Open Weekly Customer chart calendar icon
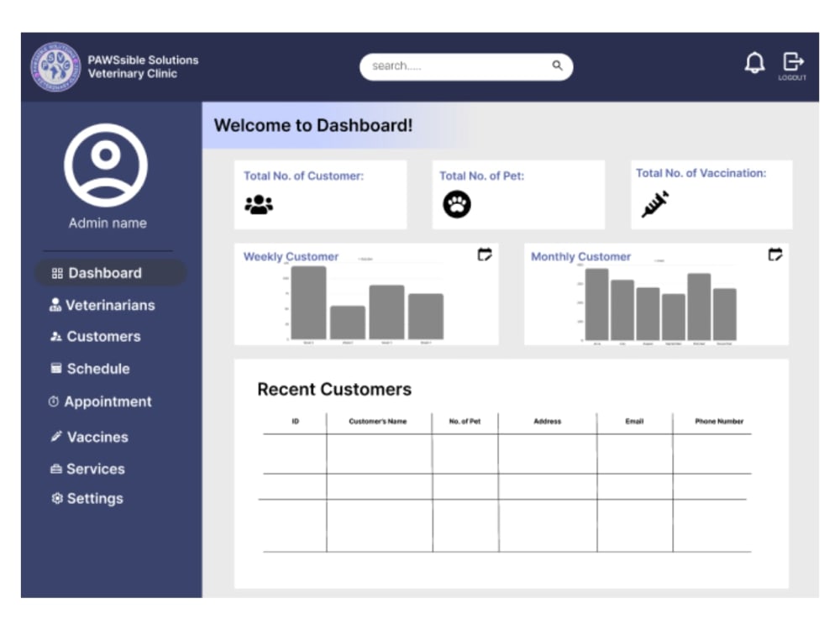The height and width of the screenshot is (630, 840). point(485,255)
